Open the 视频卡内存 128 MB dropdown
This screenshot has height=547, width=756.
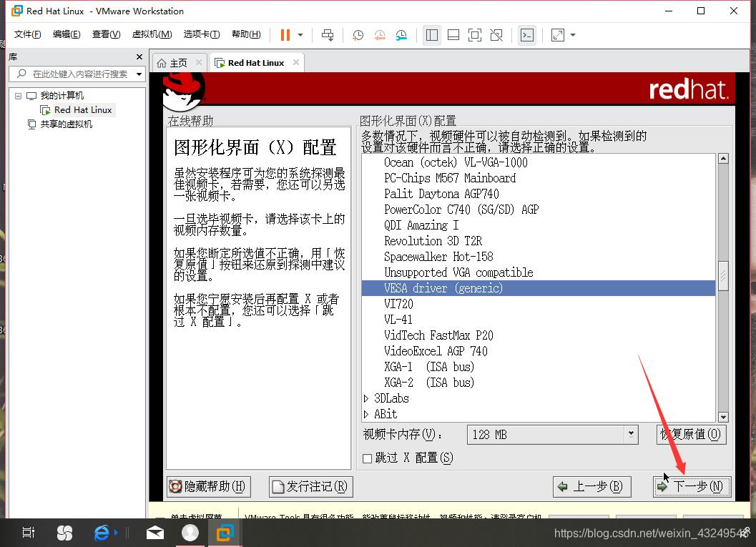click(x=553, y=435)
